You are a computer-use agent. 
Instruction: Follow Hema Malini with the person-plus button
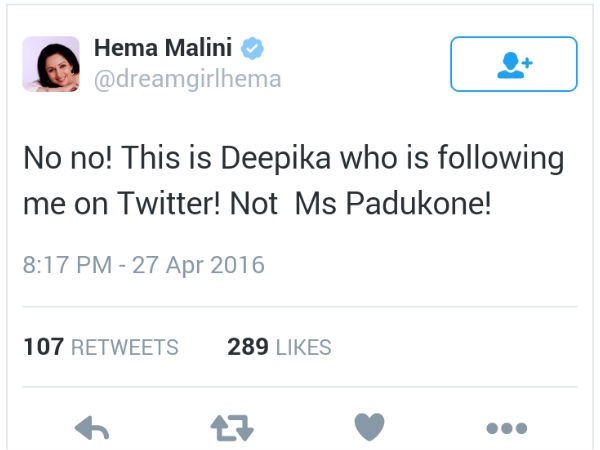(x=514, y=64)
